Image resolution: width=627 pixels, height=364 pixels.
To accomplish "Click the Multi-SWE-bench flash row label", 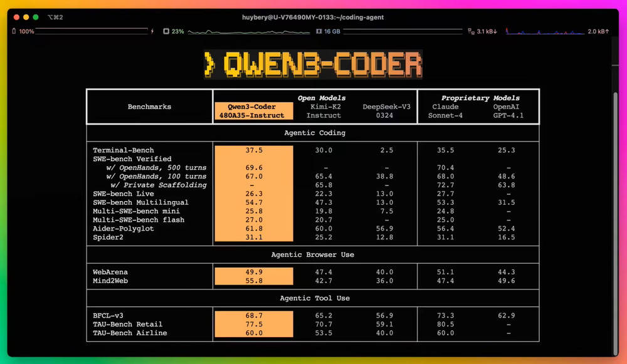I will [x=139, y=220].
